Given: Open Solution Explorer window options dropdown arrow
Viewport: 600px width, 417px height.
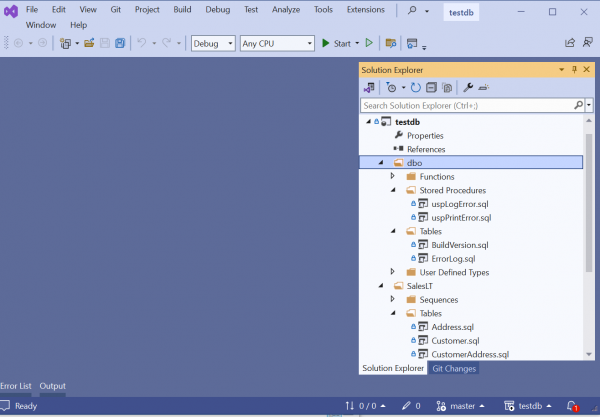Looking at the screenshot, I should click(561, 70).
